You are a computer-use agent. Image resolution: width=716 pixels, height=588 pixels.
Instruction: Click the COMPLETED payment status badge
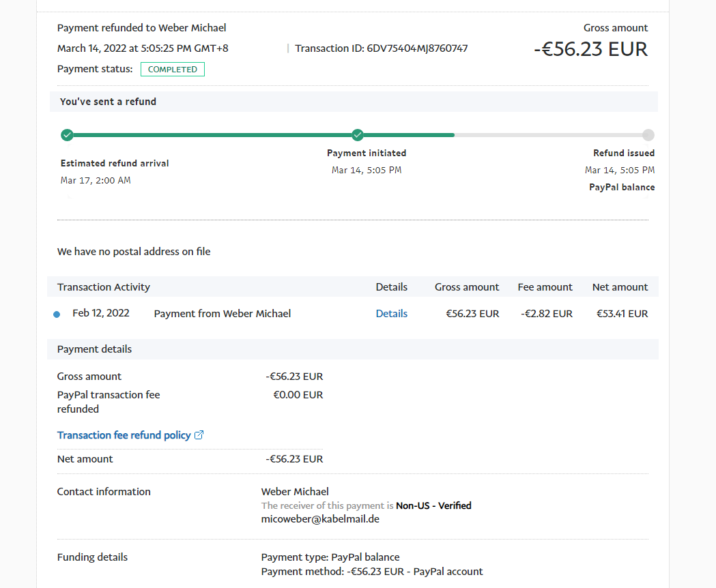(x=172, y=70)
